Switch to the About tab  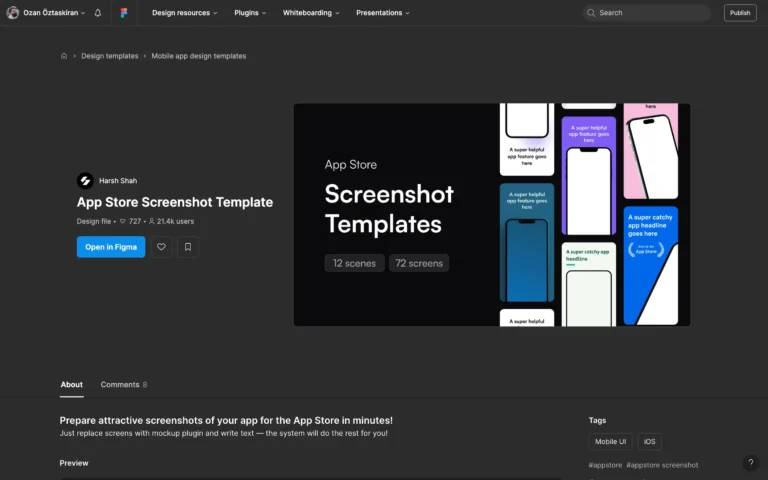[x=72, y=384]
